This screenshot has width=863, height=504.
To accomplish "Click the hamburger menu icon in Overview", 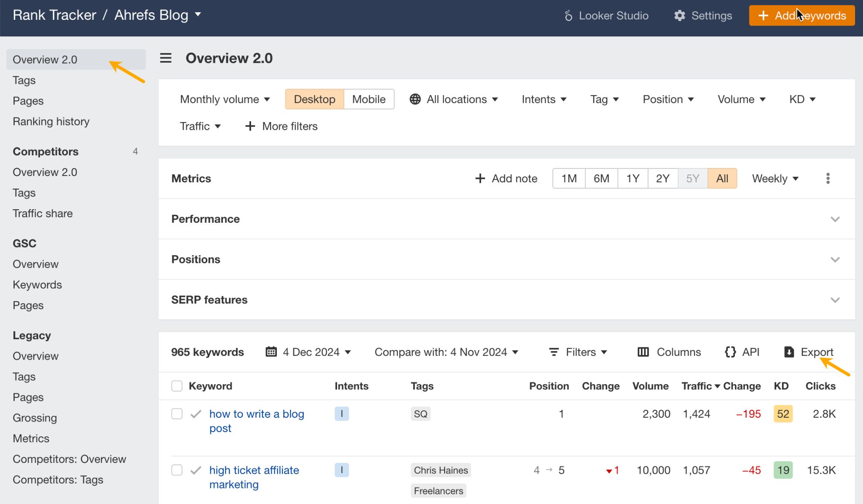I will point(166,58).
